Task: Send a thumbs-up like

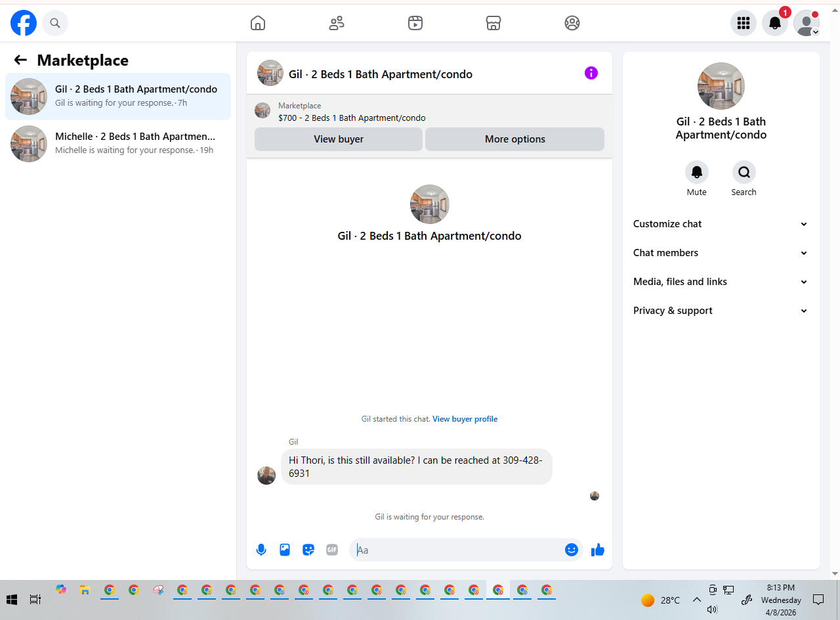Action: point(597,550)
